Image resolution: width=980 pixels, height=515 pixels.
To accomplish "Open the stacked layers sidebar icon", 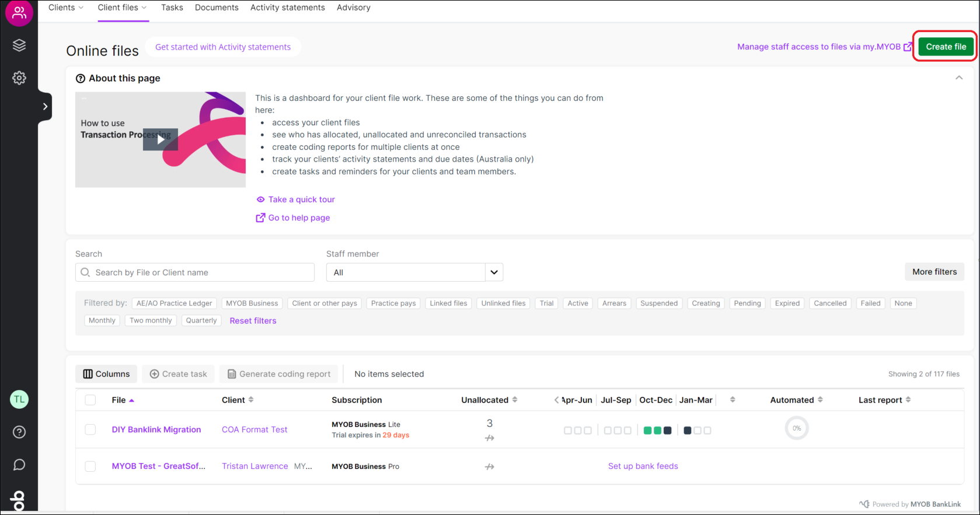I will (x=19, y=45).
